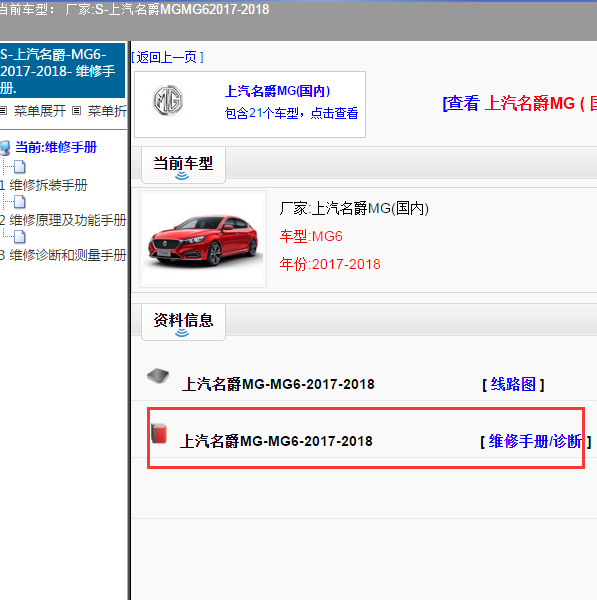Collapse all menus via 菜单折叠
597x600 pixels.
pos(107,111)
